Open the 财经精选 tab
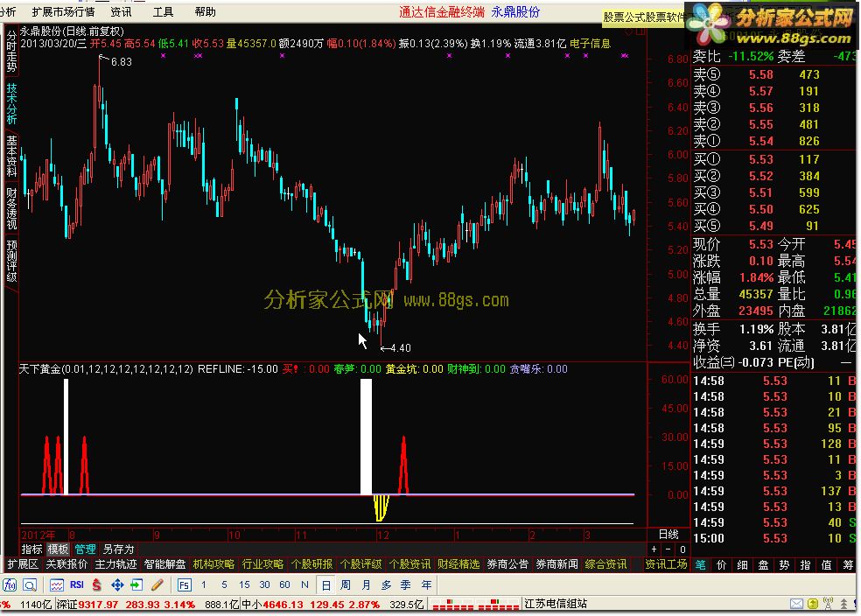 [458, 564]
